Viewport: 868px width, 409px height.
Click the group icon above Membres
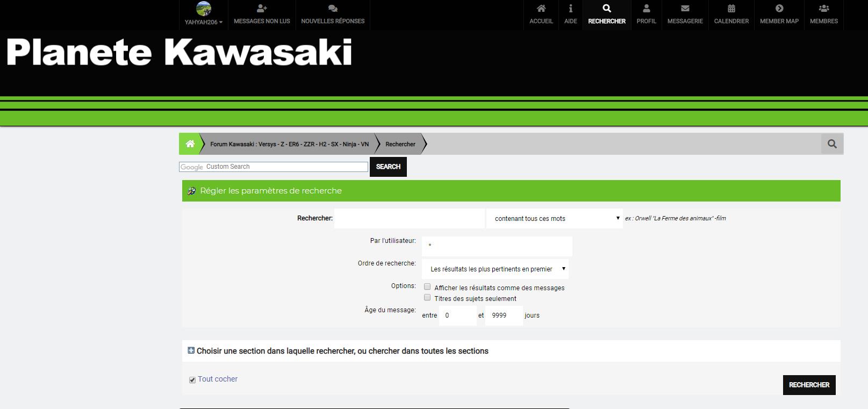tap(824, 8)
